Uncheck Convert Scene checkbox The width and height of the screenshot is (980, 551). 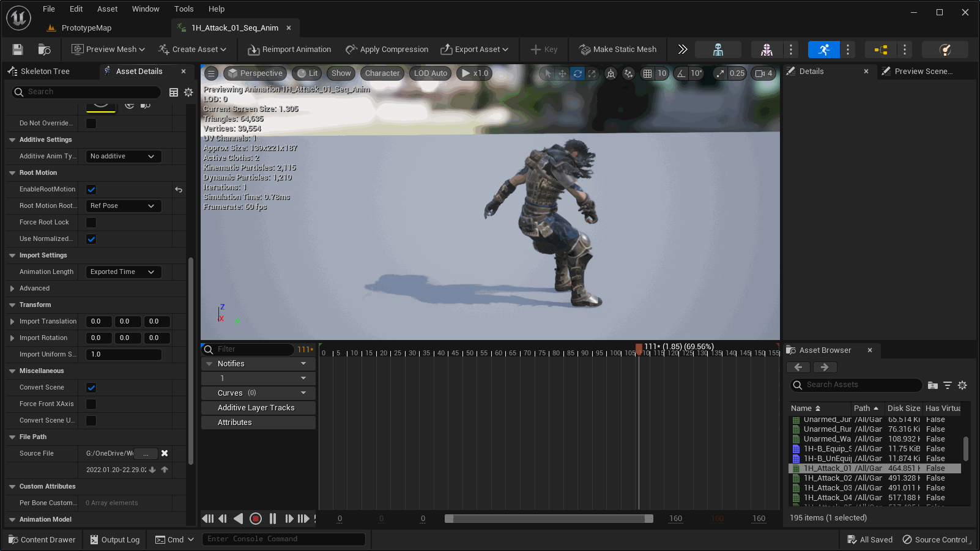click(x=91, y=388)
